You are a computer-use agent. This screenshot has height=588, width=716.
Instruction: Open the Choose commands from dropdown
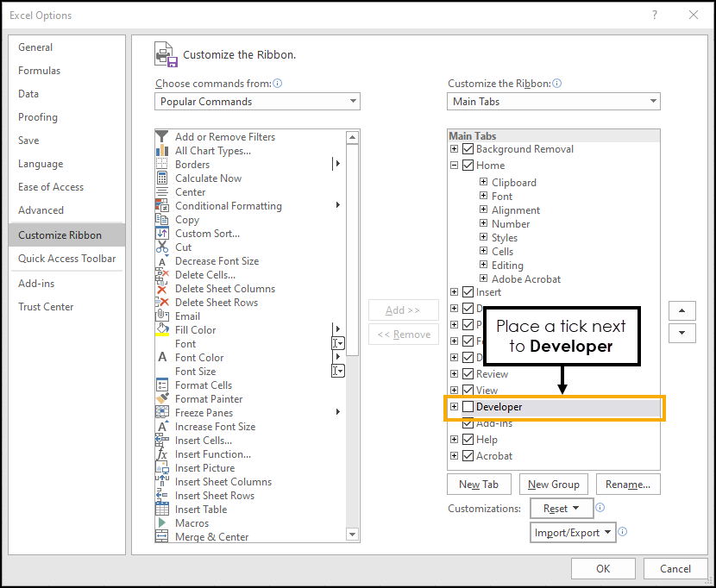258,102
